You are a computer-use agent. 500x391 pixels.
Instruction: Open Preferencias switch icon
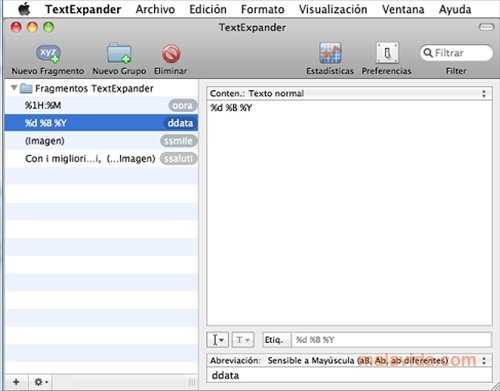387,53
